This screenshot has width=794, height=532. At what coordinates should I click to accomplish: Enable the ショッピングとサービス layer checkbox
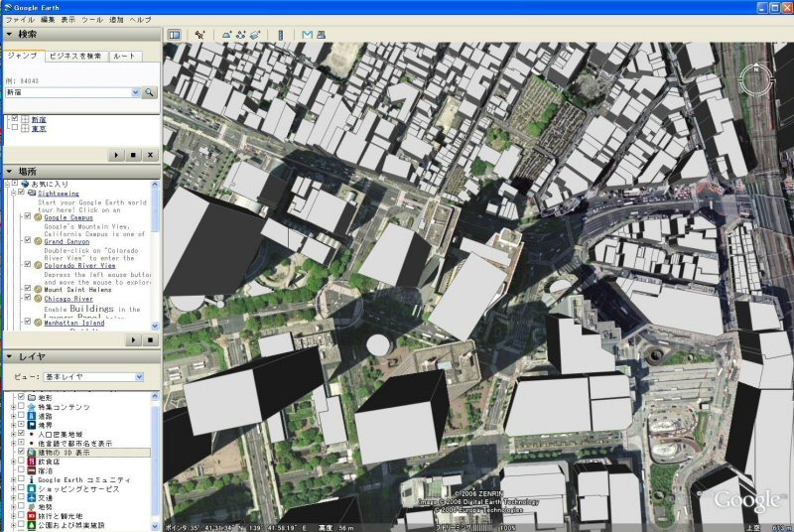(21, 488)
